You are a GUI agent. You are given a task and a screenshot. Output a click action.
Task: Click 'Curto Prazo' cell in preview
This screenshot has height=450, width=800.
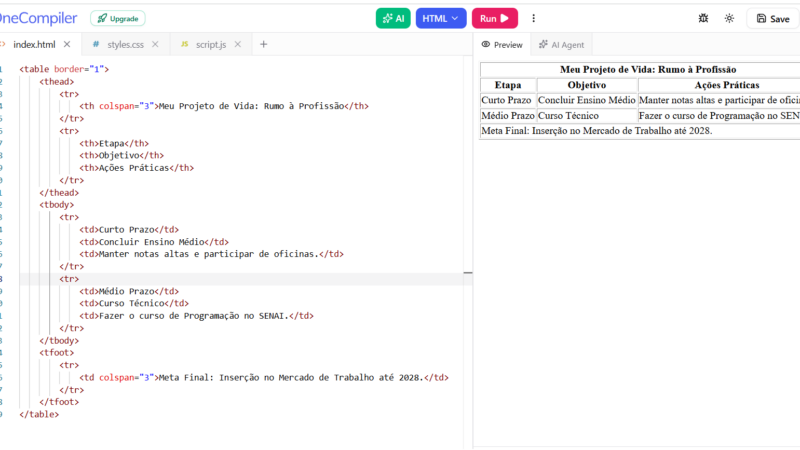pyautogui.click(x=506, y=101)
